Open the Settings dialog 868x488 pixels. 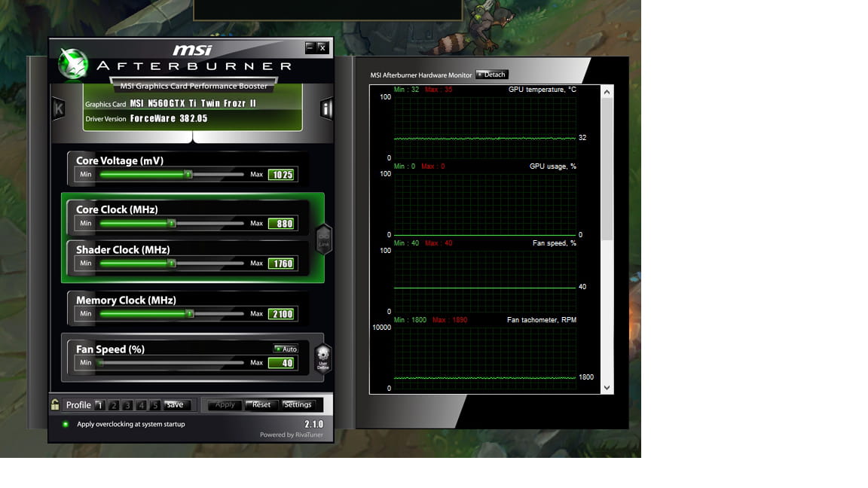pyautogui.click(x=298, y=404)
